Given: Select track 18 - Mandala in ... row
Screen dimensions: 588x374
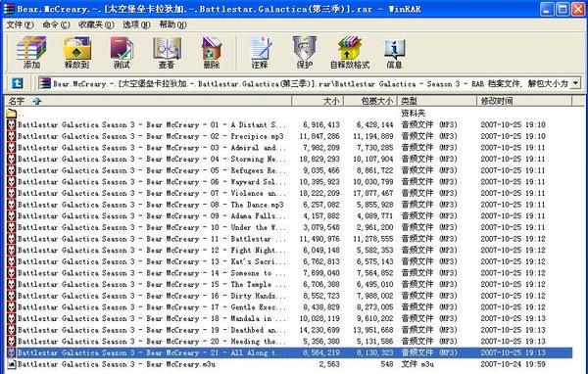Looking at the screenshot, I should coord(289,318).
